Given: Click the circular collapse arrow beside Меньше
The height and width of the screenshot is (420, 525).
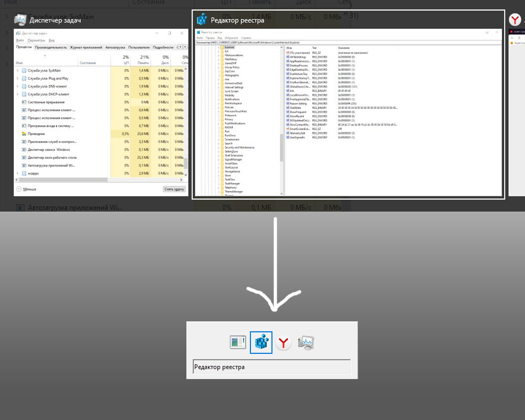Looking at the screenshot, I should (x=19, y=189).
